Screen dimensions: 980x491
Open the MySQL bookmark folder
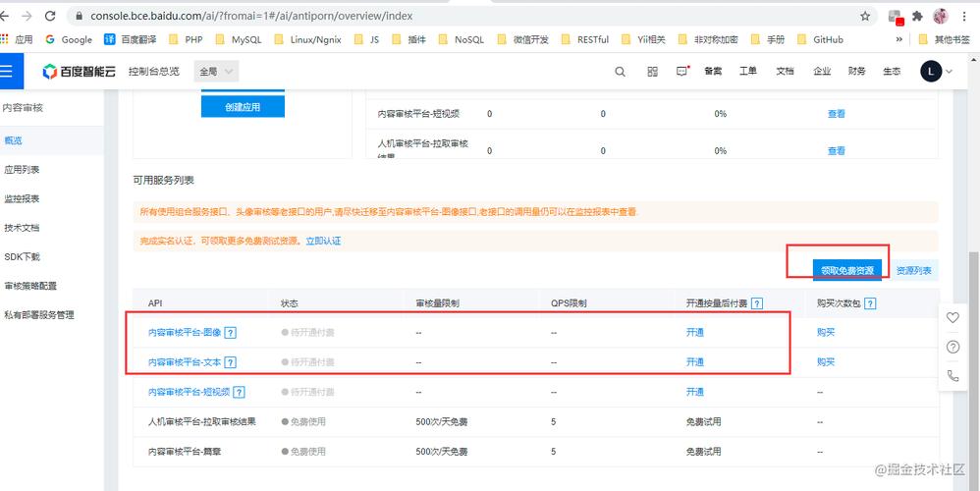238,39
